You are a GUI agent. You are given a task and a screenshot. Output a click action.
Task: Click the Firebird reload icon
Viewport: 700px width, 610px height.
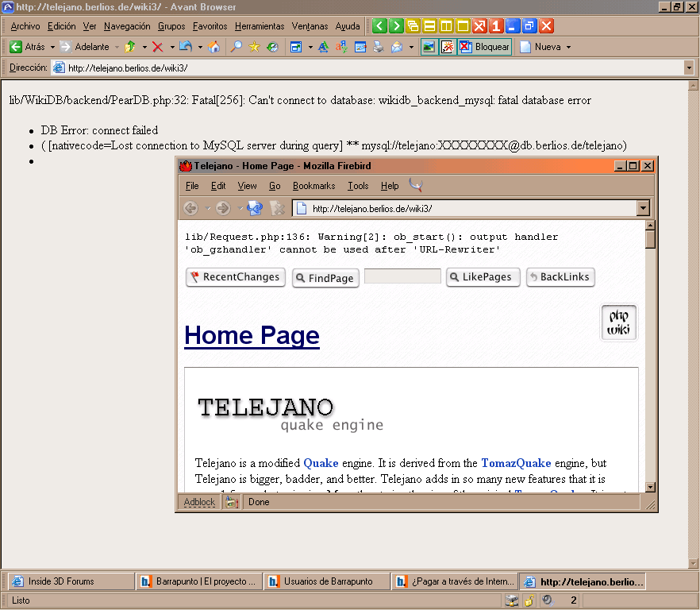tap(255, 208)
